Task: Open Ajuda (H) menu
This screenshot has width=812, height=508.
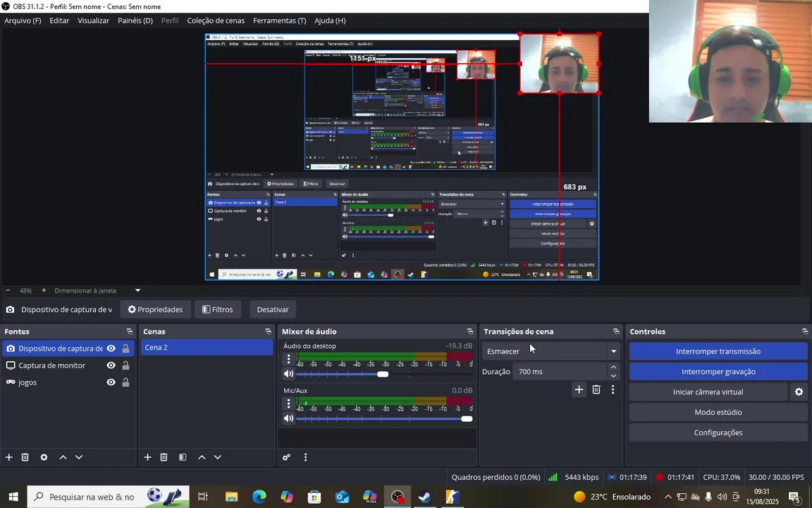Action: coord(330,20)
